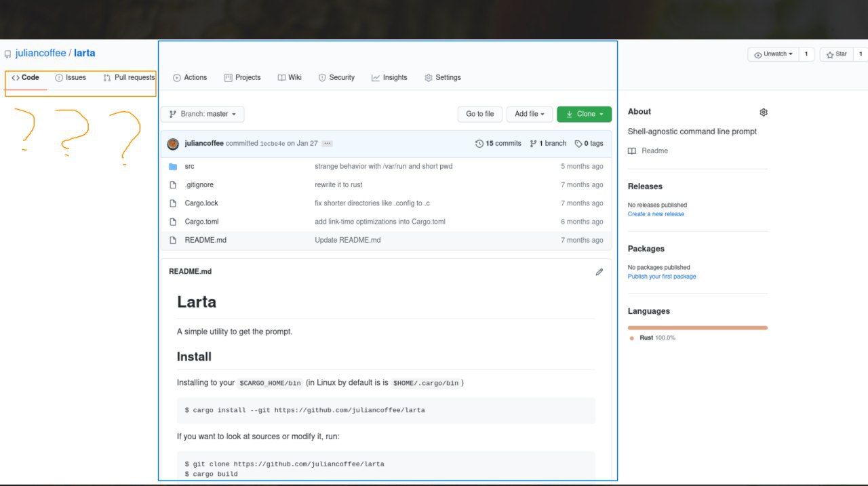
Task: Click the Packages heading
Action: (x=646, y=249)
